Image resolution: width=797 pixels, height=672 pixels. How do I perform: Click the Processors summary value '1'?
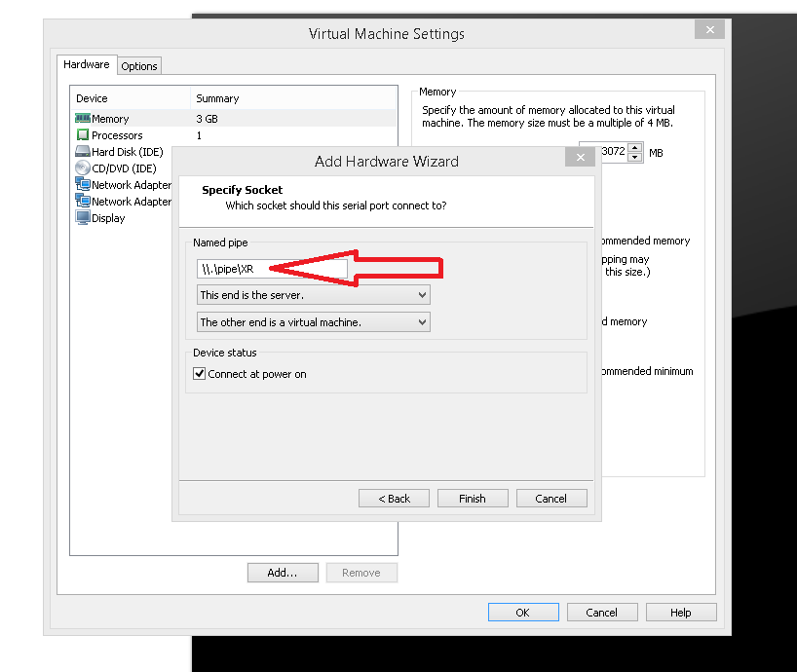(199, 135)
